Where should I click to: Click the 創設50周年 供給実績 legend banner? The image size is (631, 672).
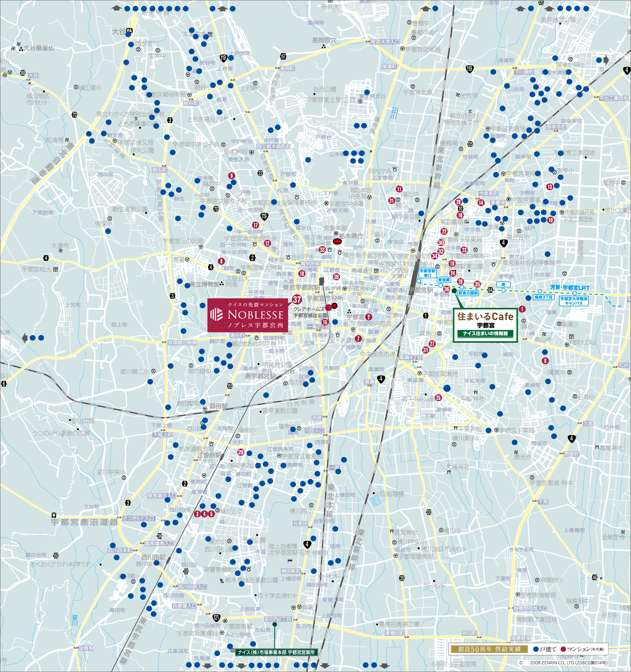click(x=489, y=649)
